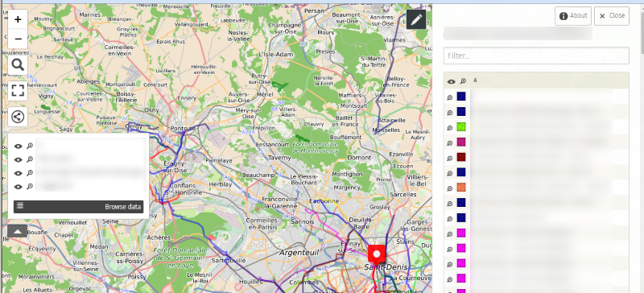Screen dimensions: 644x293
Task: Select the dark red feature color swatch
Action: pos(461,157)
